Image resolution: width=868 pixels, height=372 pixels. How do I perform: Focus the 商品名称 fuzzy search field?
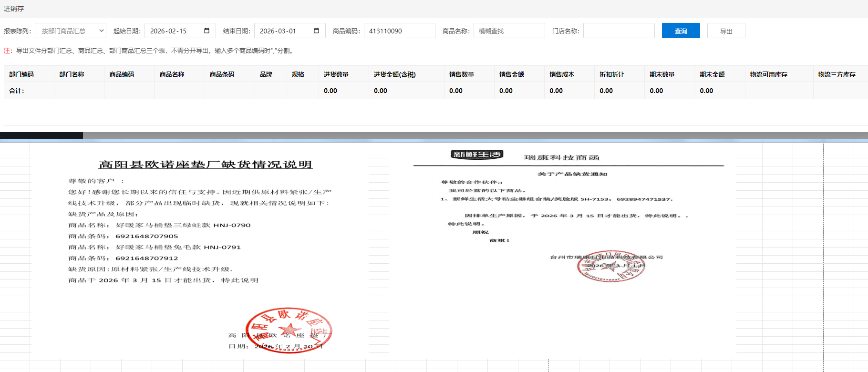509,31
